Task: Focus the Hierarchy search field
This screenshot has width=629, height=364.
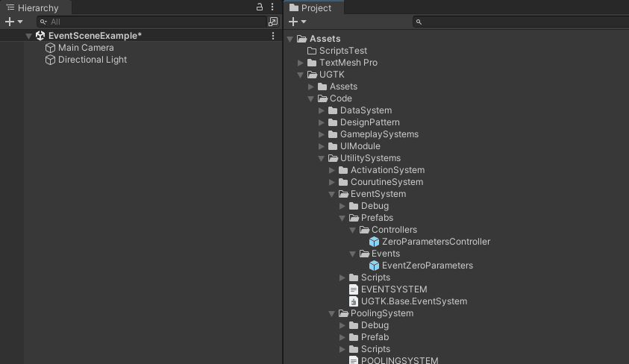Action: [151, 22]
